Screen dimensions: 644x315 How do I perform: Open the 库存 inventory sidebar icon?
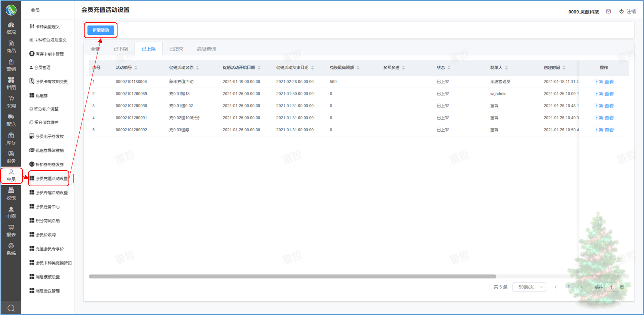pyautogui.click(x=11, y=138)
